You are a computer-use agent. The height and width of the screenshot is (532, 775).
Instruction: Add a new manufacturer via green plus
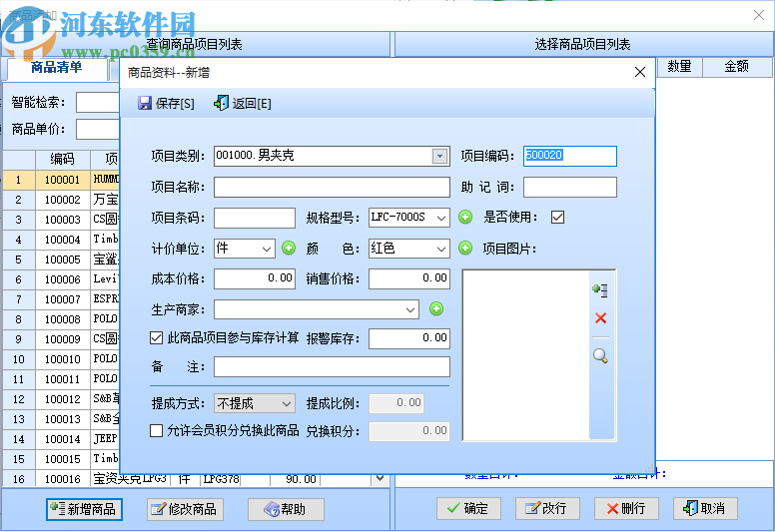click(435, 309)
